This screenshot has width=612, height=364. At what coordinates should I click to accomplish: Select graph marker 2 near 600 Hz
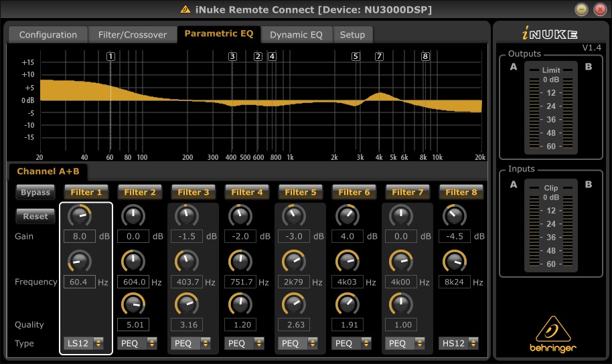(258, 57)
